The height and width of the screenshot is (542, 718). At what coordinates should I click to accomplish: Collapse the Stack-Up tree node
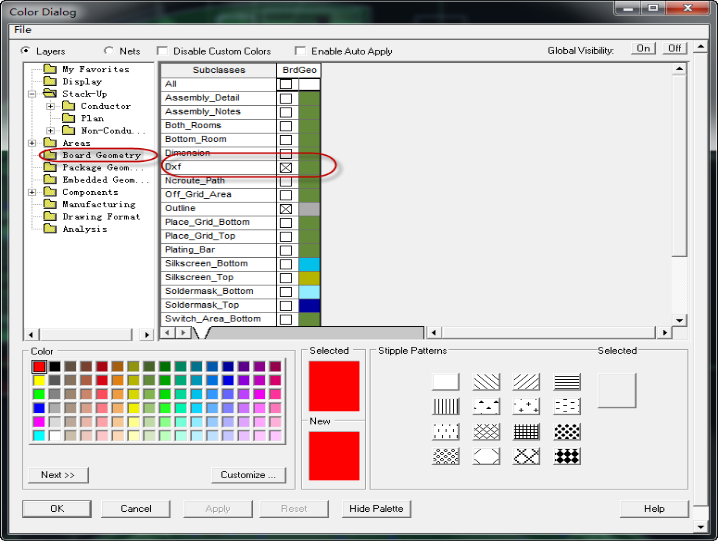32,94
